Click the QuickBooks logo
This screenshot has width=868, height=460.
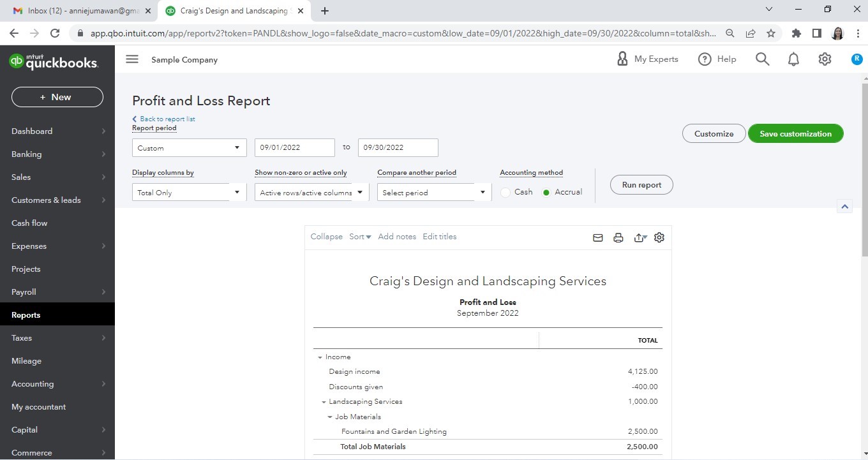point(54,62)
